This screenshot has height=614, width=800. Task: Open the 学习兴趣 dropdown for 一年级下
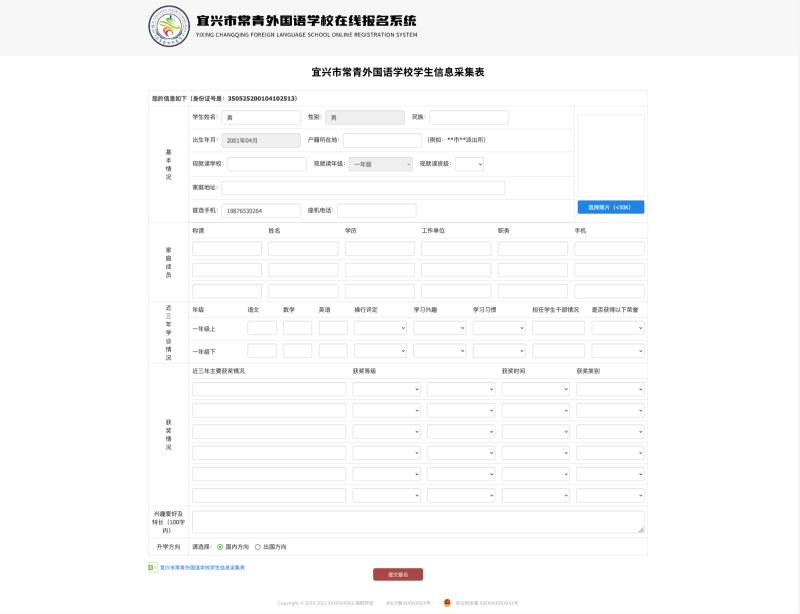coord(438,349)
